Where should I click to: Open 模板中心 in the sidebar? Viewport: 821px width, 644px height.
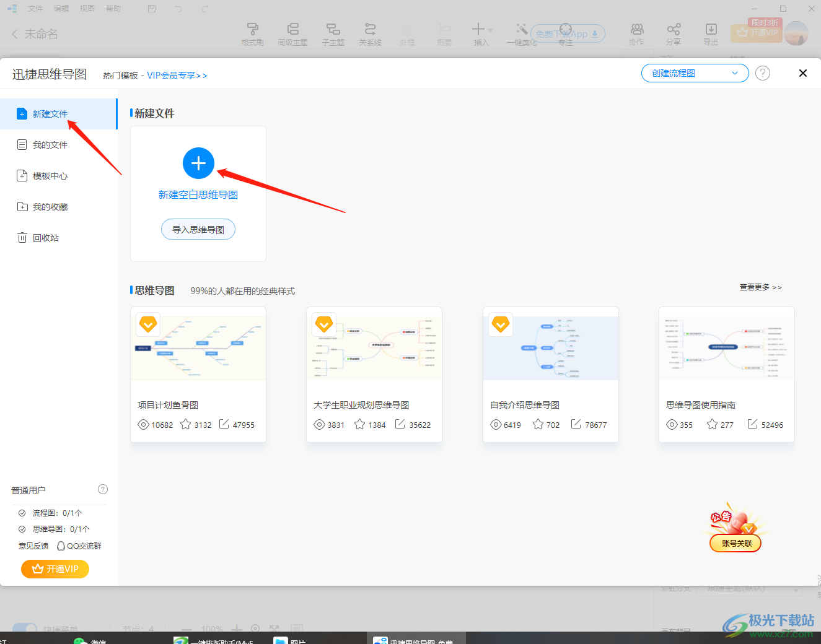58,176
